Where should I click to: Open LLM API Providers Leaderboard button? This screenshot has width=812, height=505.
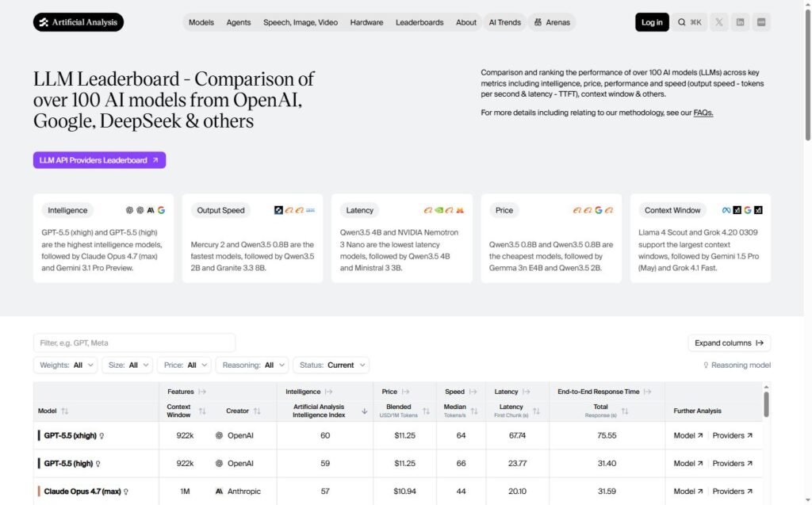(99, 160)
